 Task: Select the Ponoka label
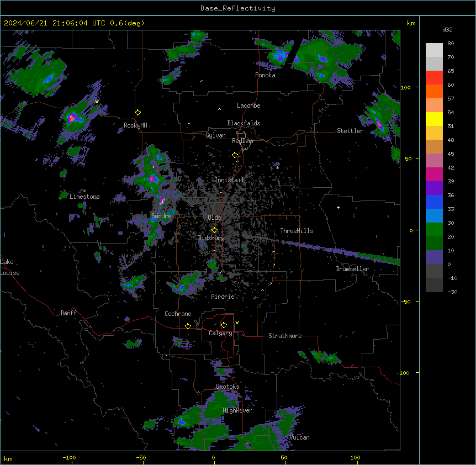265,75
